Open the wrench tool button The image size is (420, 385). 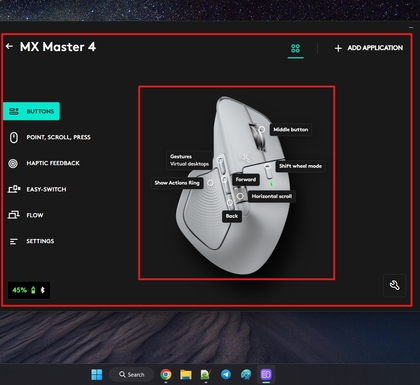tap(395, 285)
